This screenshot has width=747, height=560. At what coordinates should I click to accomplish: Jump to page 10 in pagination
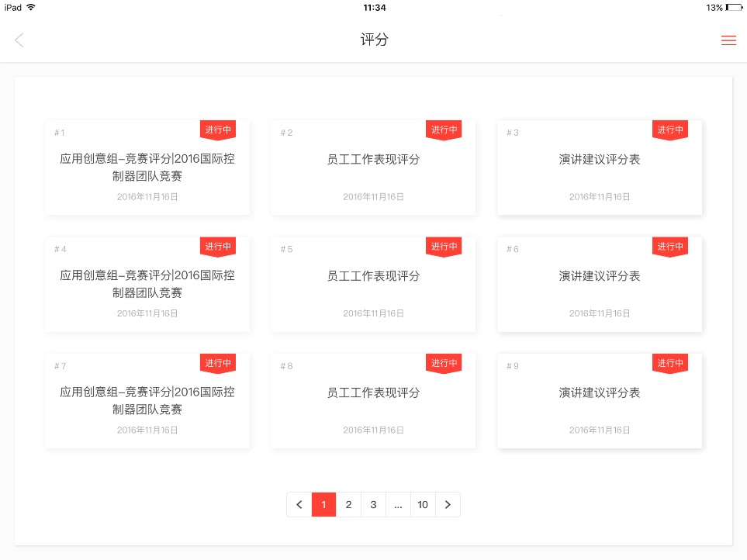point(423,505)
